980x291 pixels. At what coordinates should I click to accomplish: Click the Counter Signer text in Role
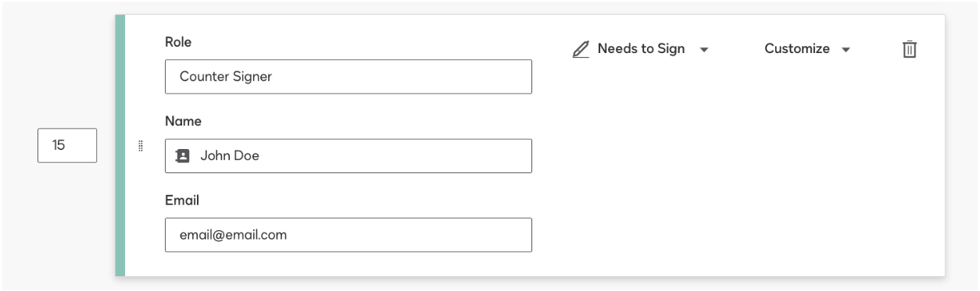(225, 77)
